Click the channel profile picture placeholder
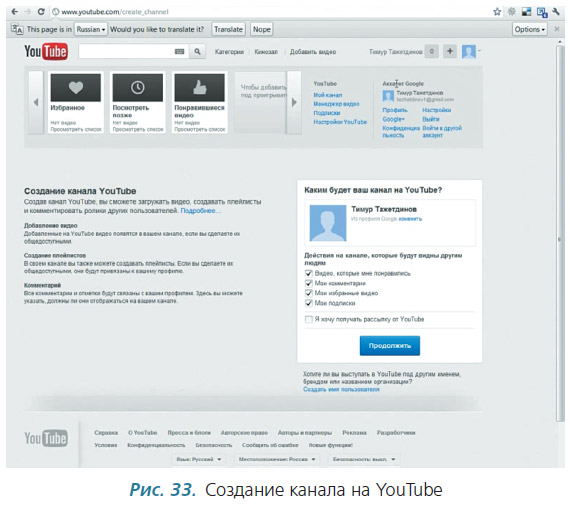570x506 pixels. coord(328,223)
